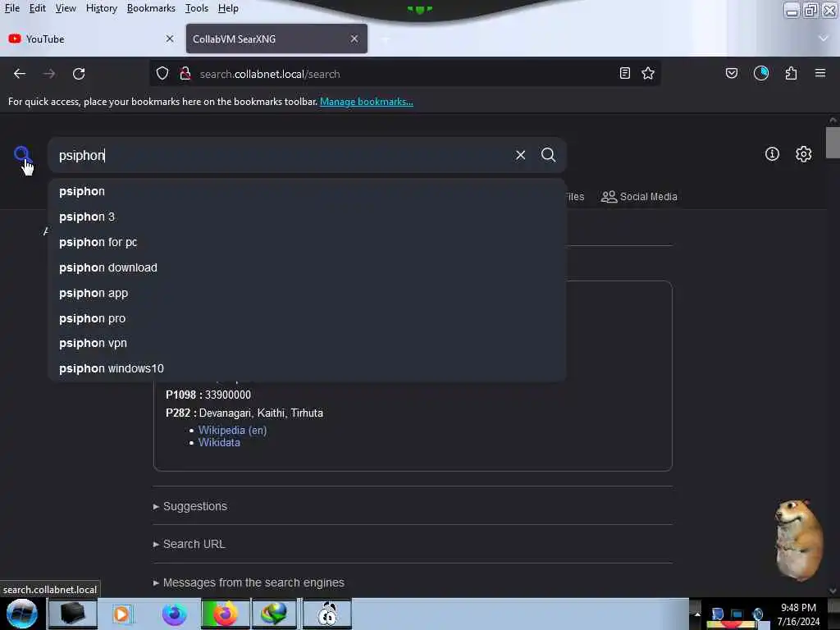Click the Forward arrow button
This screenshot has width=840, height=630.
click(x=49, y=74)
